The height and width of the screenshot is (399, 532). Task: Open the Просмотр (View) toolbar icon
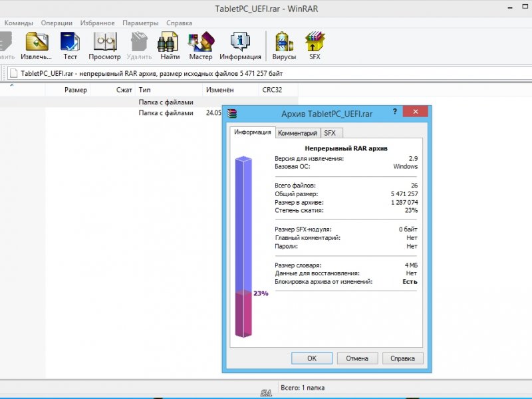tap(105, 42)
